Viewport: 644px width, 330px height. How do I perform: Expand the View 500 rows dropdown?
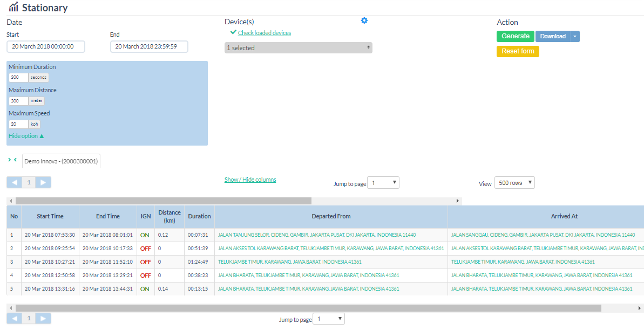pyautogui.click(x=514, y=183)
